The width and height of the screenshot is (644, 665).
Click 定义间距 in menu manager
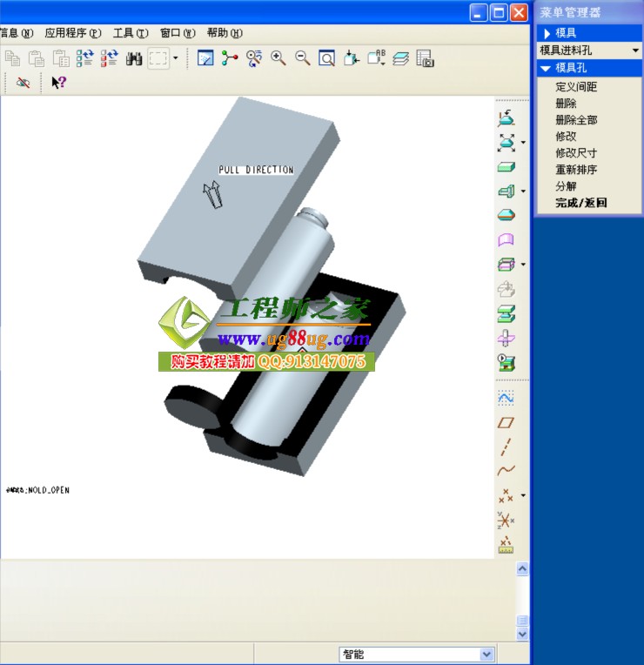tap(576, 87)
